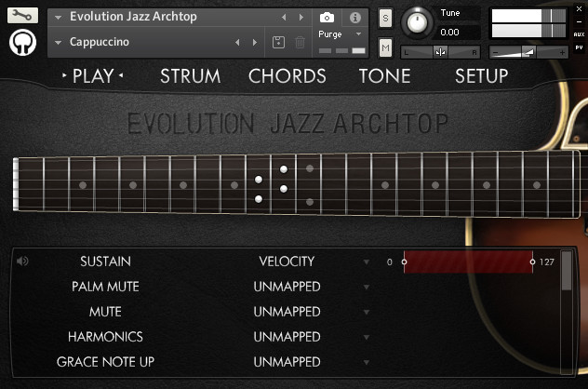Image resolution: width=588 pixels, height=389 pixels.
Task: Click the red velocity range bar
Action: [468, 262]
